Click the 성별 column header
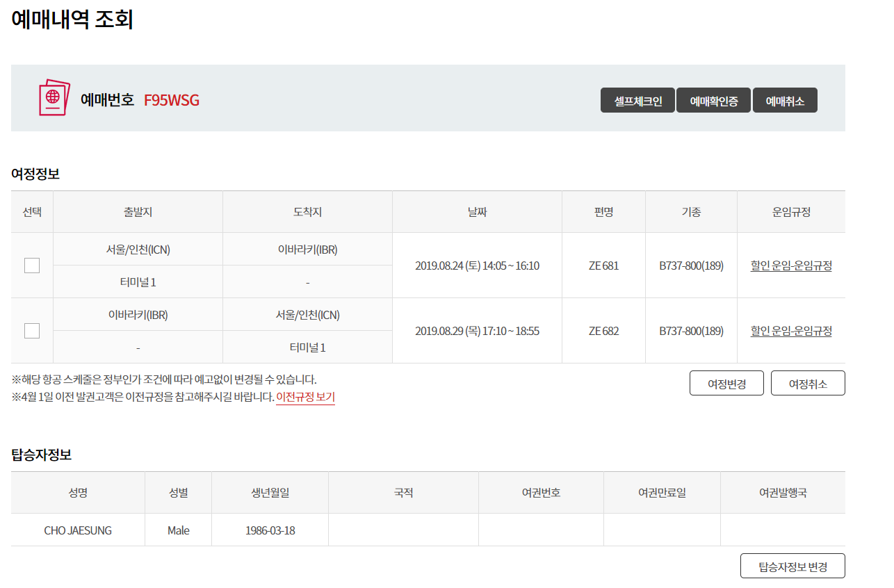Image resolution: width=894 pixels, height=588 pixels. click(179, 493)
